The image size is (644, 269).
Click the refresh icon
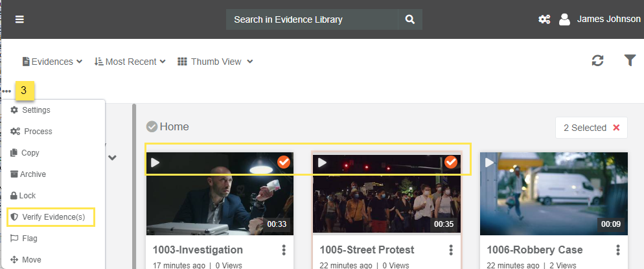[597, 61]
